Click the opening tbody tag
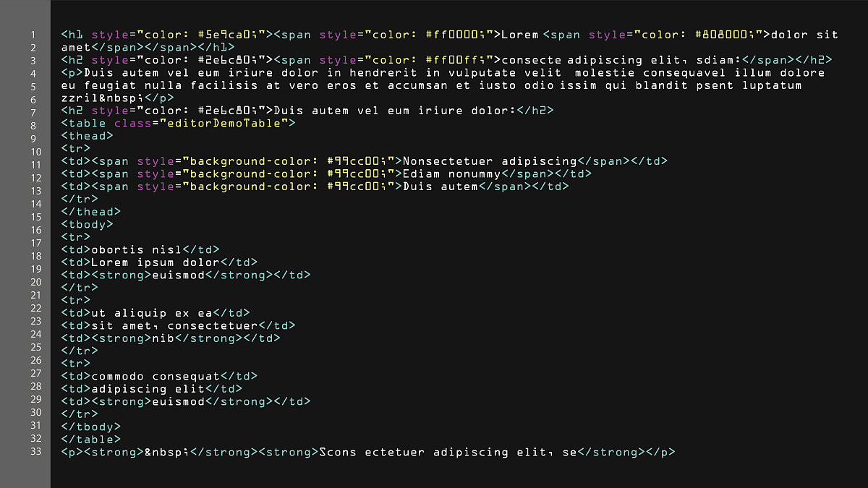 coord(88,224)
